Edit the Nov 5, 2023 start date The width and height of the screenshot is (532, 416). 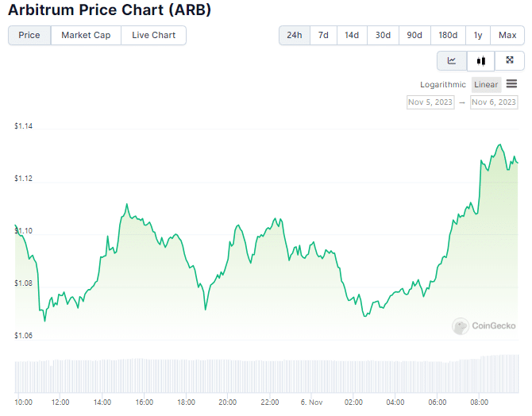430,102
